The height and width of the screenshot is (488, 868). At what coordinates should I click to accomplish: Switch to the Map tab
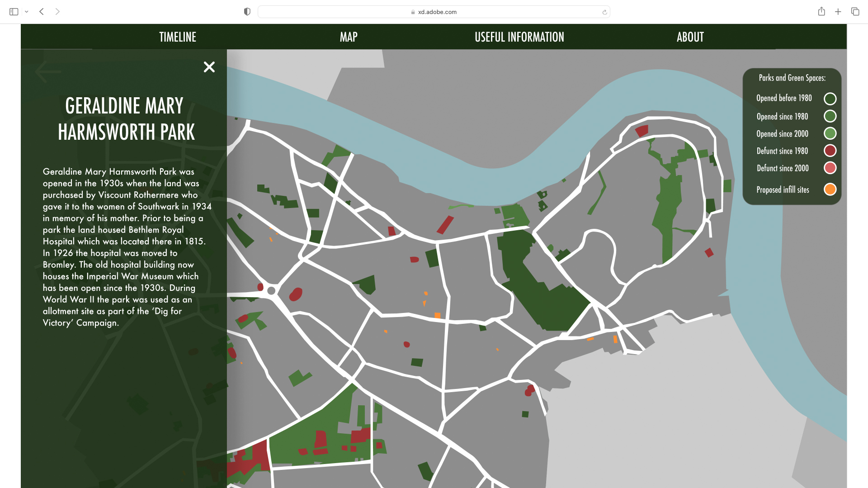(349, 37)
